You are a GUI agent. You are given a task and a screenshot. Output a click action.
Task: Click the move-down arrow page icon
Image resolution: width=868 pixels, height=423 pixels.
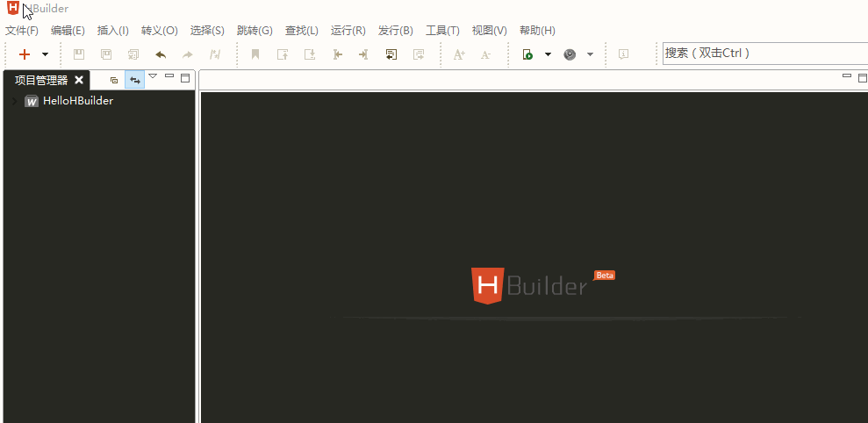(x=310, y=54)
